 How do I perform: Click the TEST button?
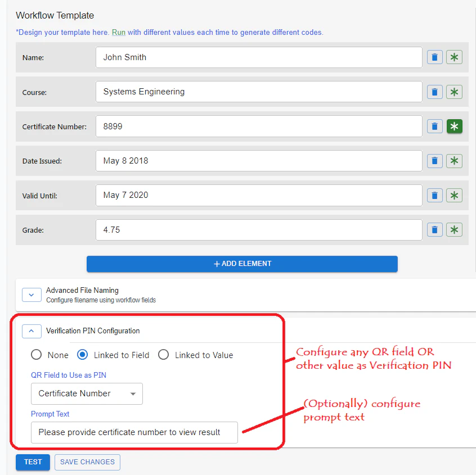32,462
